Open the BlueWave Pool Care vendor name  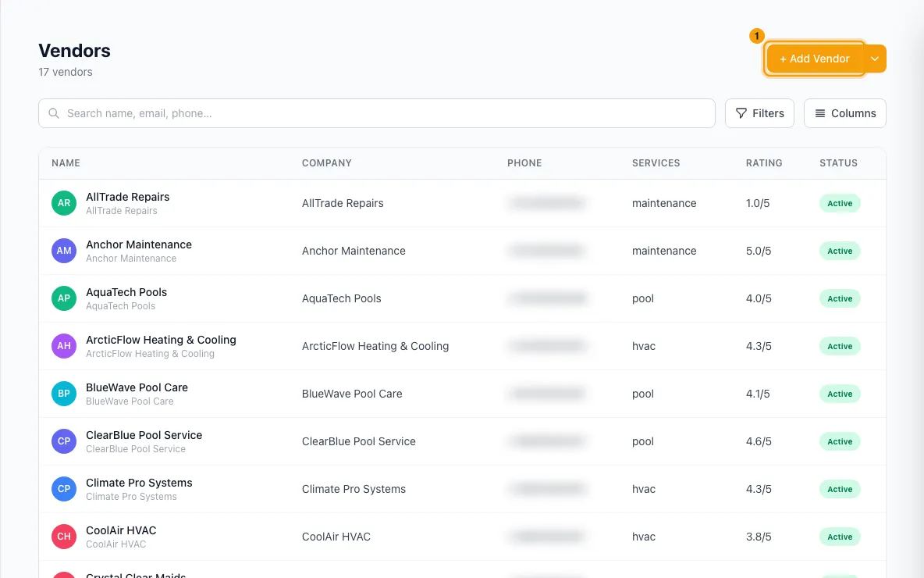pyautogui.click(x=137, y=387)
